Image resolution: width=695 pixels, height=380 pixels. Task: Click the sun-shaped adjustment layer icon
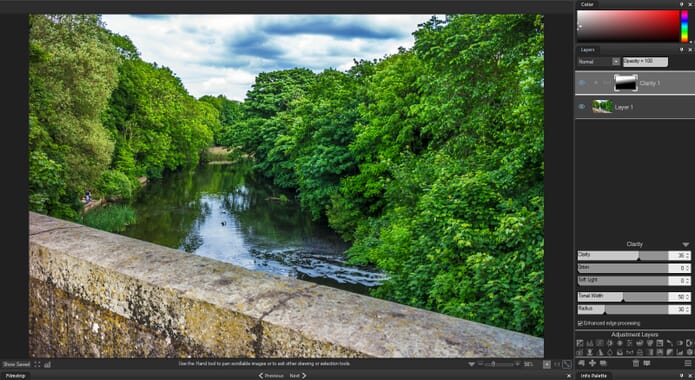click(x=610, y=343)
